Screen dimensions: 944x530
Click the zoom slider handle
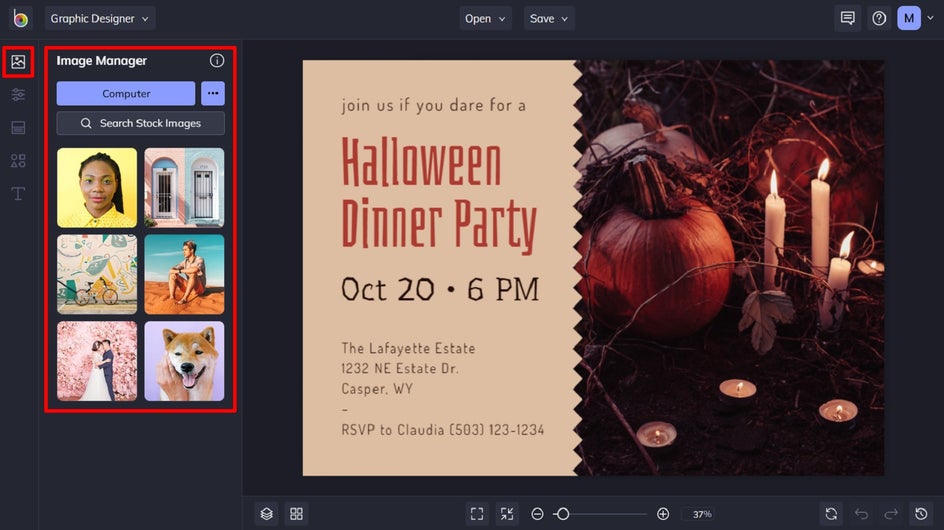click(x=562, y=514)
